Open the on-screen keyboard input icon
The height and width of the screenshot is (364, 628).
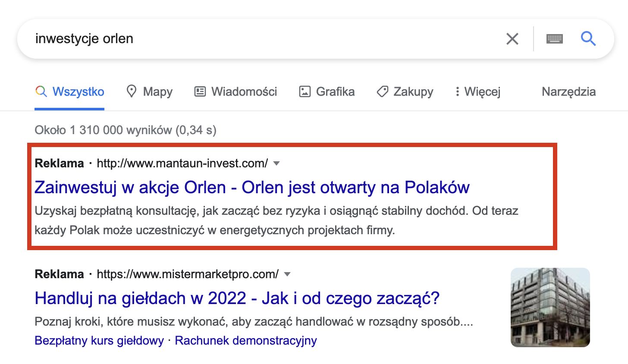point(555,38)
